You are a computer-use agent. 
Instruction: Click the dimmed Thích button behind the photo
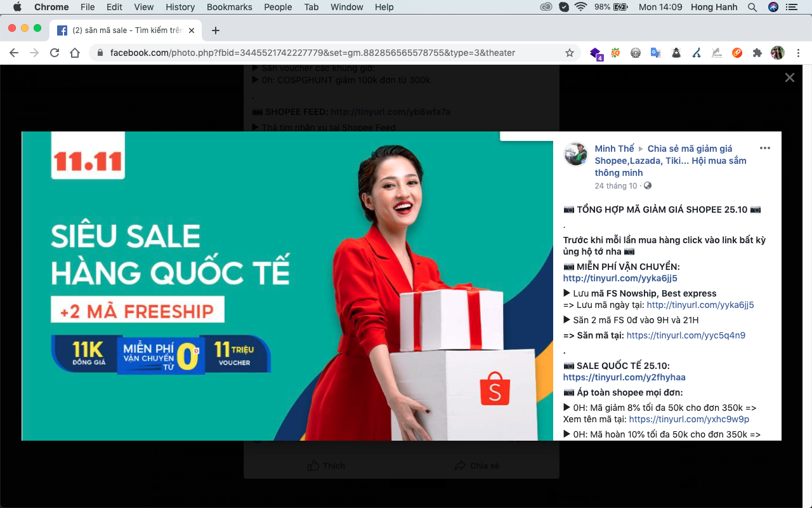click(326, 465)
